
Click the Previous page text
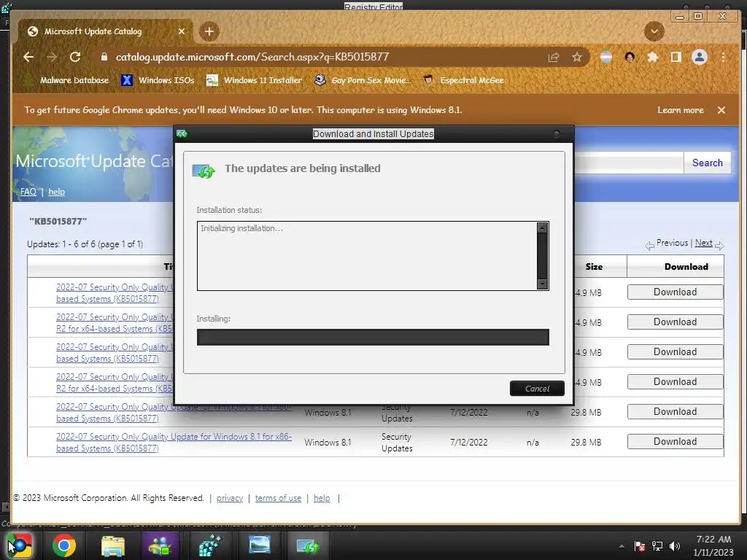click(672, 243)
